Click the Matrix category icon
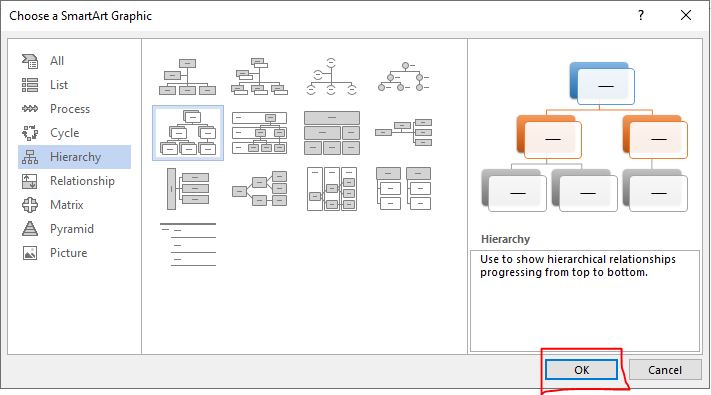711x395 pixels. coord(30,205)
